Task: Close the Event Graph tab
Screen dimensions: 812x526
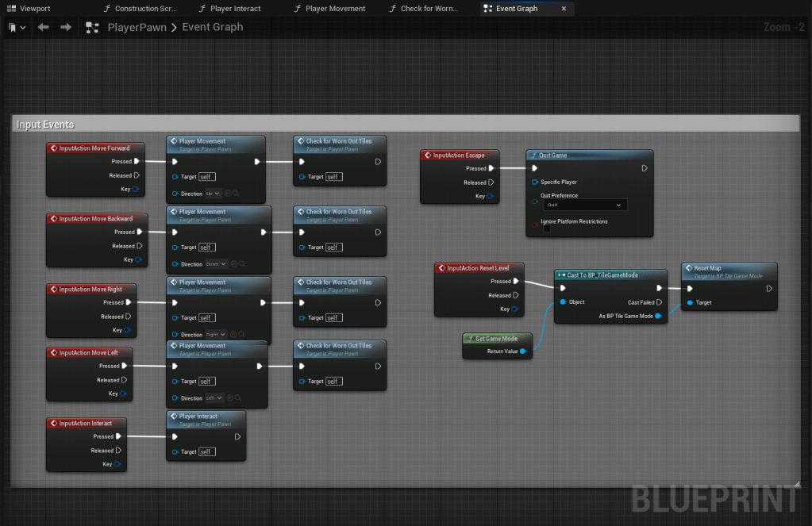Action: click(564, 9)
